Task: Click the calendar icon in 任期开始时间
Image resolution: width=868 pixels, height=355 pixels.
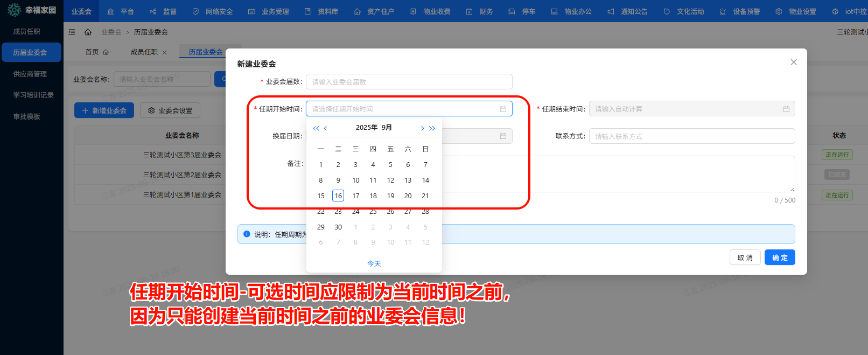Action: pyautogui.click(x=503, y=109)
